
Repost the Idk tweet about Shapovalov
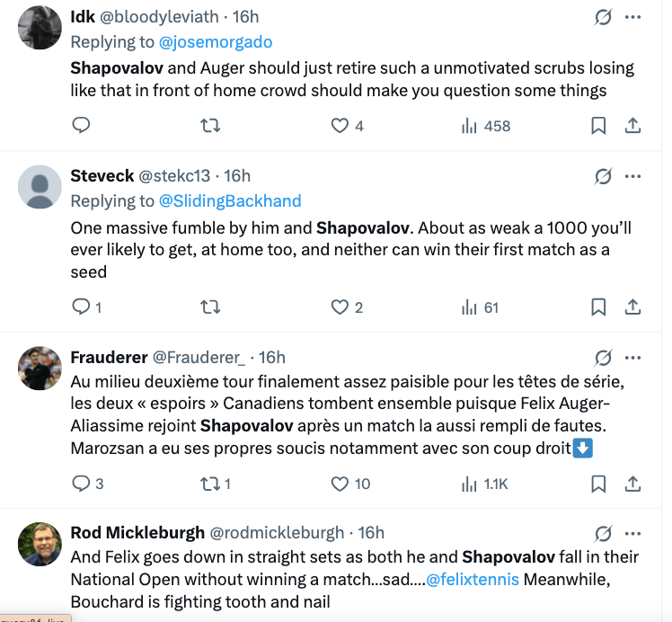(x=210, y=126)
